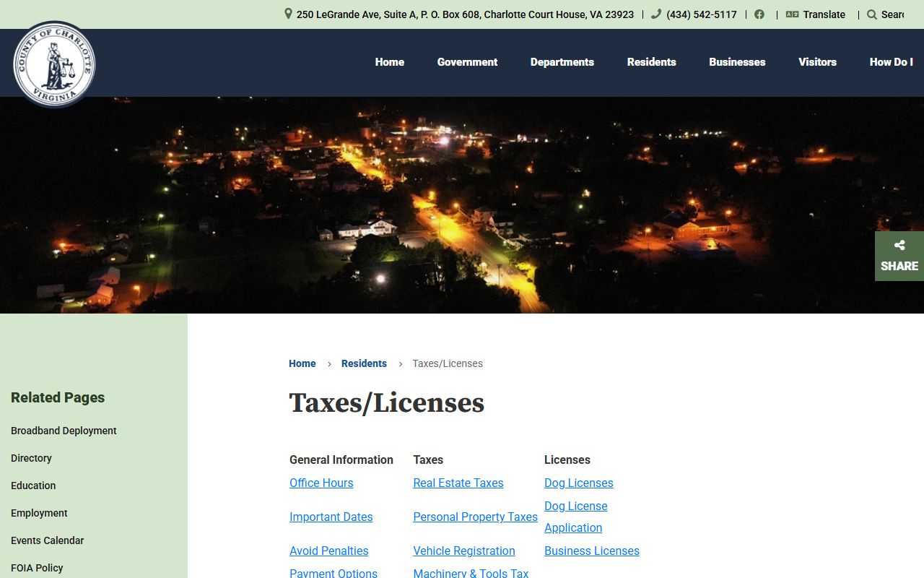Screen dimensions: 924x578
Task: Click the Related Pages sidebar heading
Action: point(58,397)
